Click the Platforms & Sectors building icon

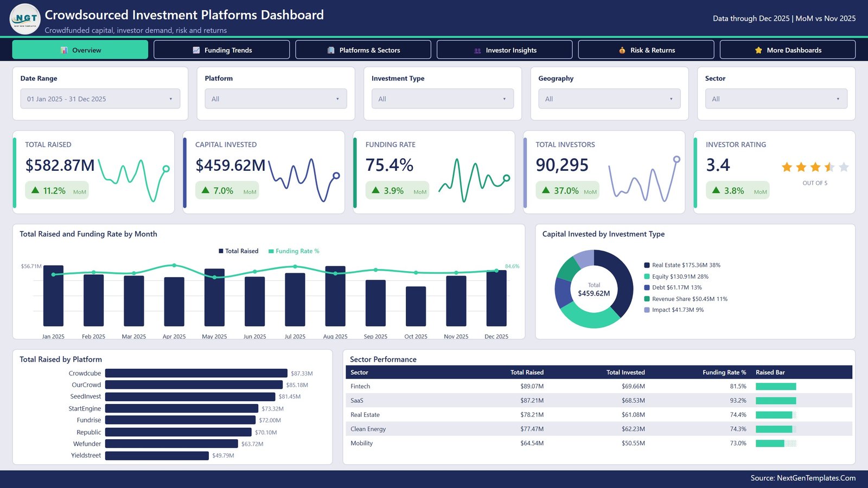[331, 50]
